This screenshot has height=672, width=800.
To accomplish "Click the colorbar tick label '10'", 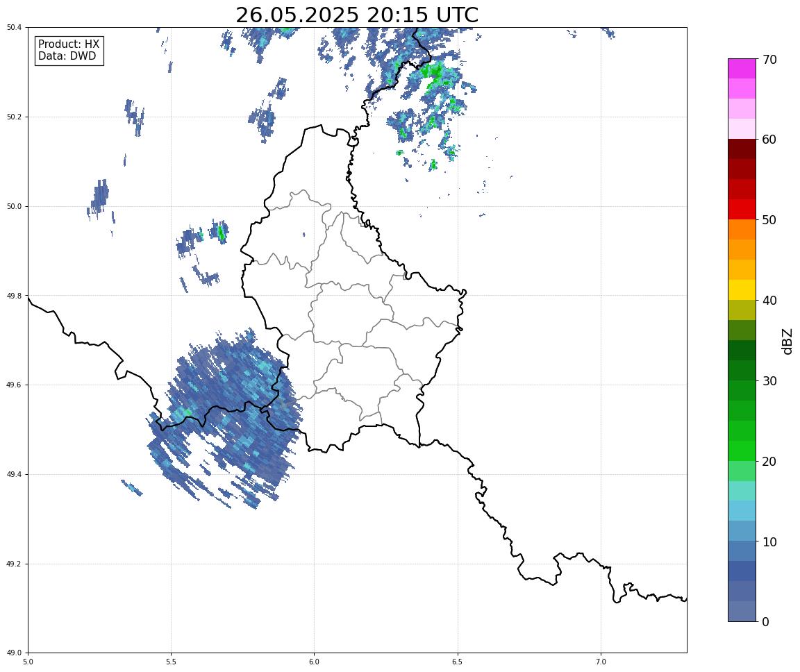I will pyautogui.click(x=769, y=542).
